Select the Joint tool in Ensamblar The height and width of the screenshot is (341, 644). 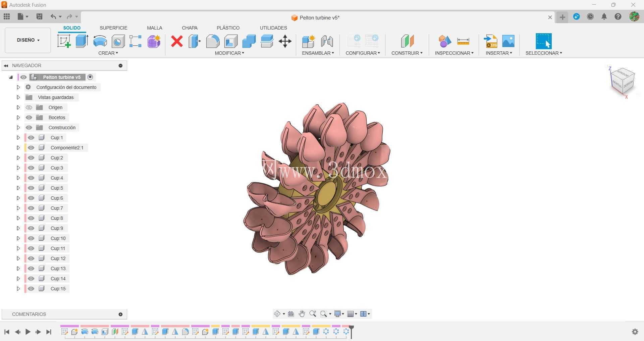click(x=327, y=41)
